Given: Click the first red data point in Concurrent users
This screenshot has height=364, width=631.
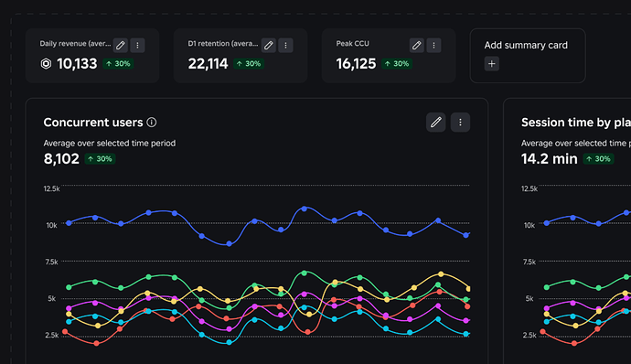Looking at the screenshot, I should pos(65,331).
